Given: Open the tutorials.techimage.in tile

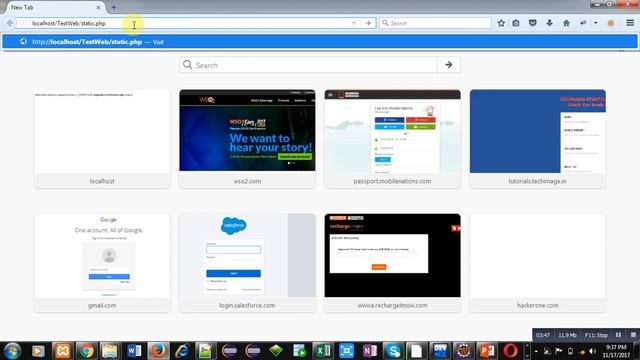Looking at the screenshot, I should coord(538,139).
